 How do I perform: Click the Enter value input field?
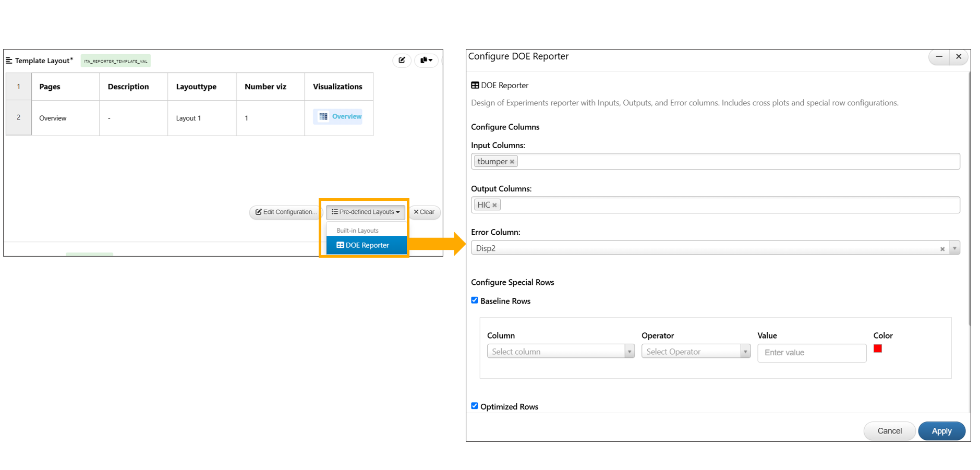pos(812,353)
